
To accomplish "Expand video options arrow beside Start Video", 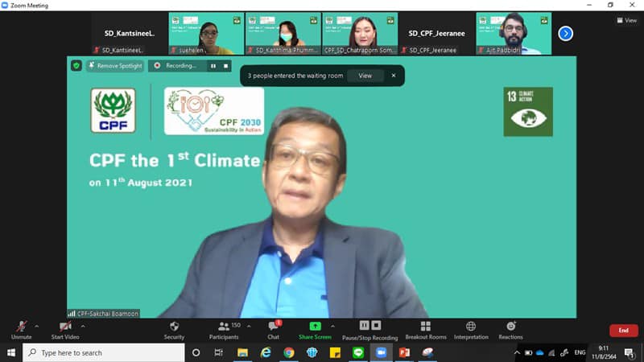I will point(83,326).
